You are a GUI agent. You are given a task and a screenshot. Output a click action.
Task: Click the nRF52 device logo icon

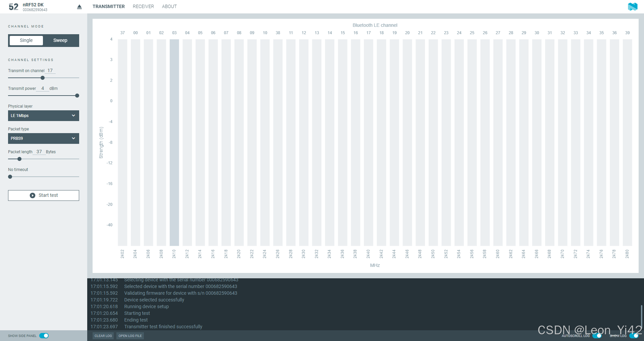[13, 7]
